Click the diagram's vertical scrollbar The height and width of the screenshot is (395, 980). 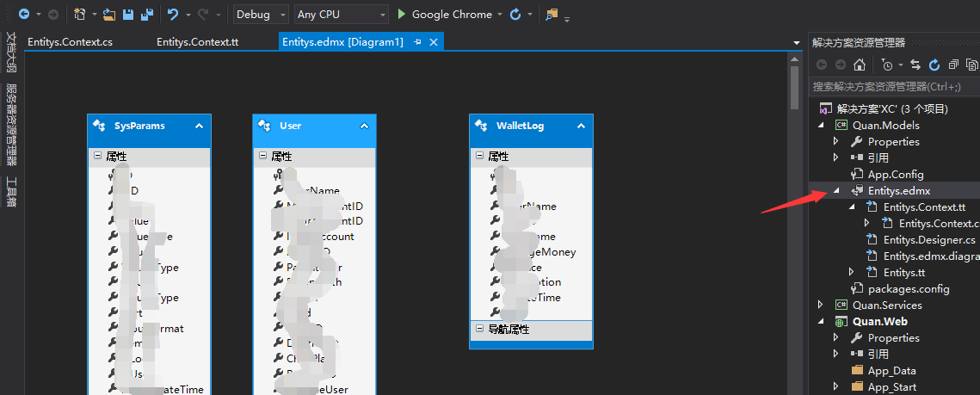(795, 86)
